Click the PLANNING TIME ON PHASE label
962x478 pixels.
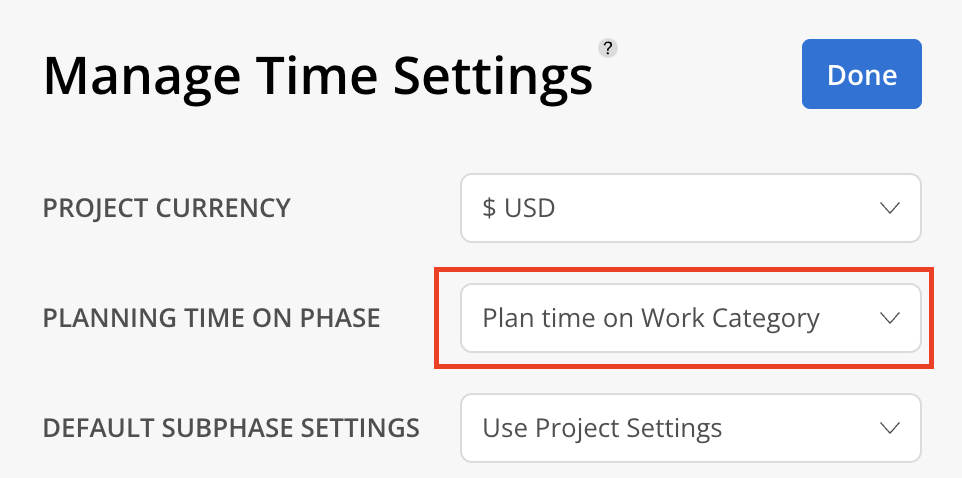212,318
